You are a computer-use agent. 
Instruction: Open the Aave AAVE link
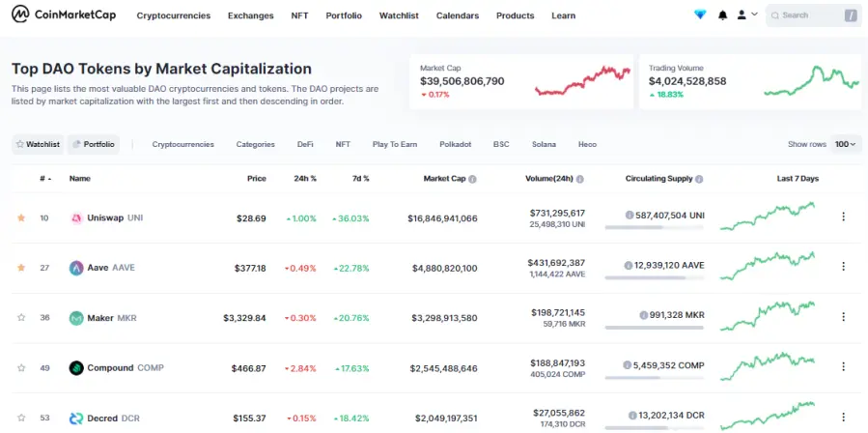[111, 268]
